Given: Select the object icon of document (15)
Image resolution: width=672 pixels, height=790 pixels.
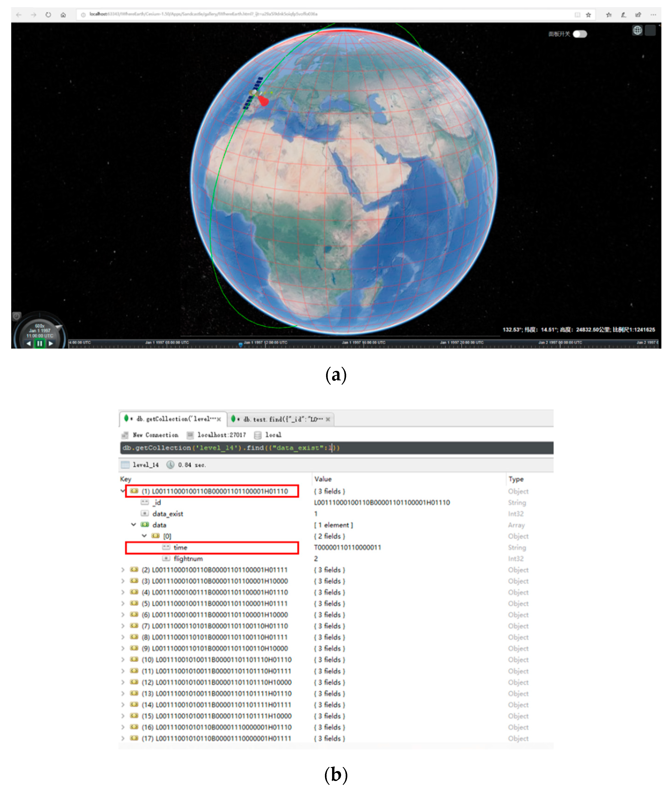Looking at the screenshot, I should point(134,716).
